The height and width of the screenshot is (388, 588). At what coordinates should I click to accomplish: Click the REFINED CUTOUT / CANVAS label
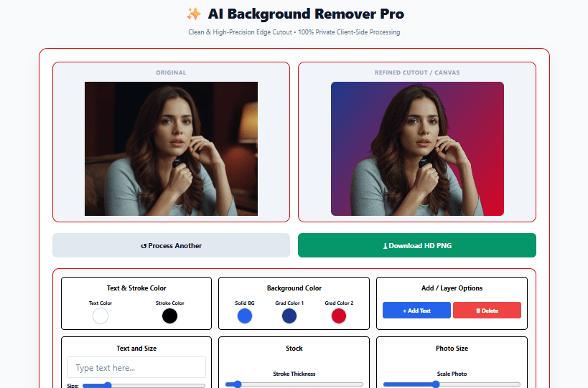(x=417, y=72)
